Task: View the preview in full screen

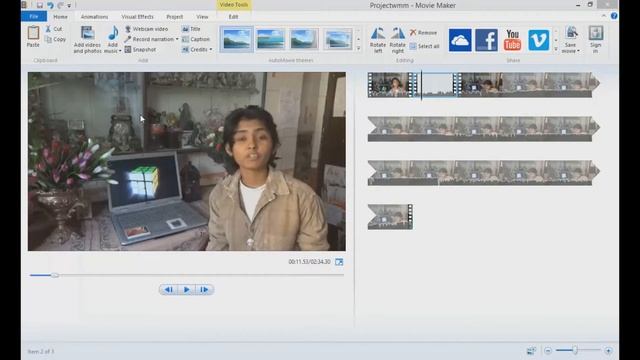Action: (x=339, y=262)
